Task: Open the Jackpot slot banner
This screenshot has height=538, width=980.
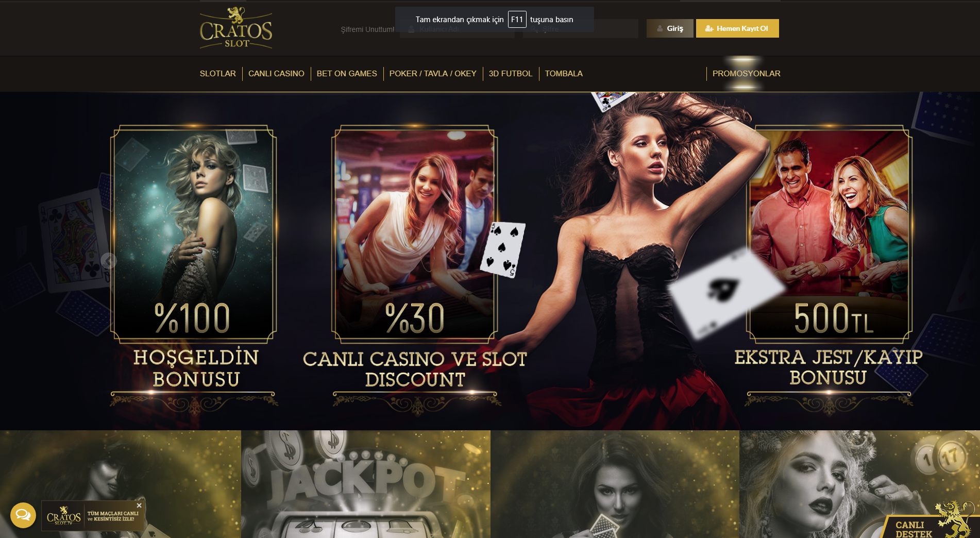Action: click(x=366, y=484)
